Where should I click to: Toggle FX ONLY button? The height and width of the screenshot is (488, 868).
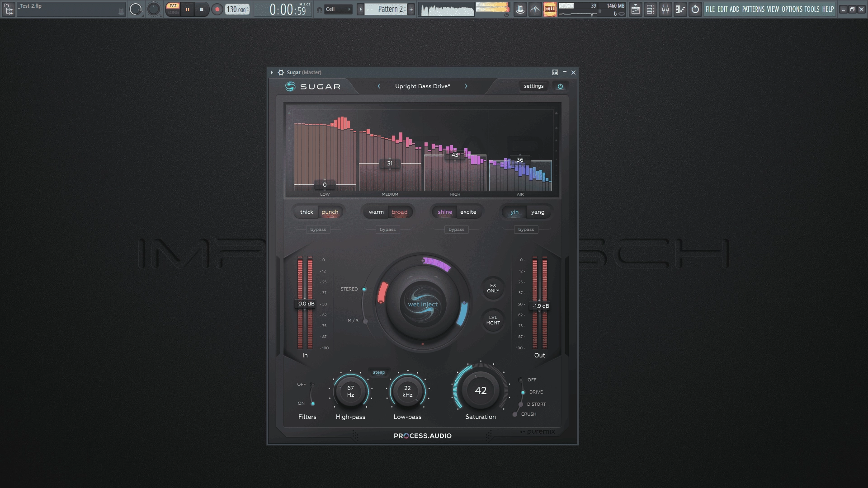(493, 288)
